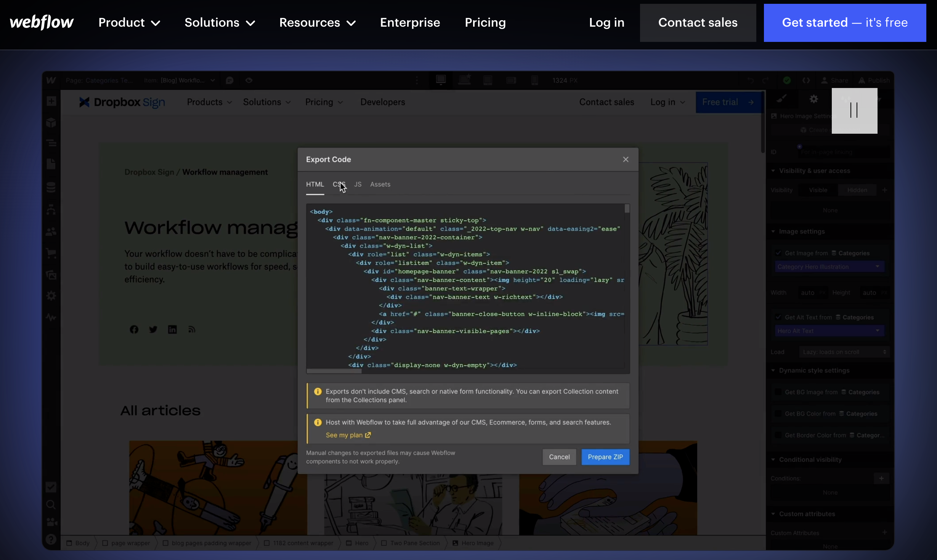
Task: Open the element Settings gear tab
Action: 813,99
